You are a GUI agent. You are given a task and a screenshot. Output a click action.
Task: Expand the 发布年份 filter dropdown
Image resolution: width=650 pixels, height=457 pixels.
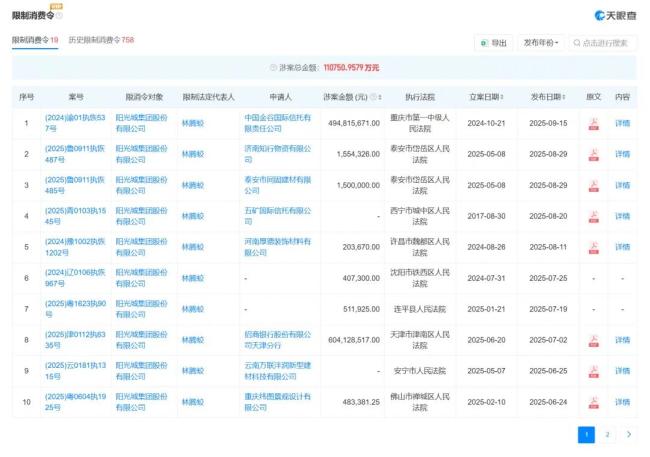pyautogui.click(x=543, y=43)
